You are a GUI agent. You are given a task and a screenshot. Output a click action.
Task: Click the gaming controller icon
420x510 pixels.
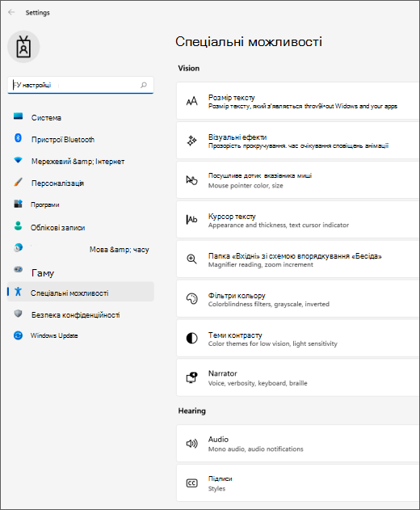(19, 269)
